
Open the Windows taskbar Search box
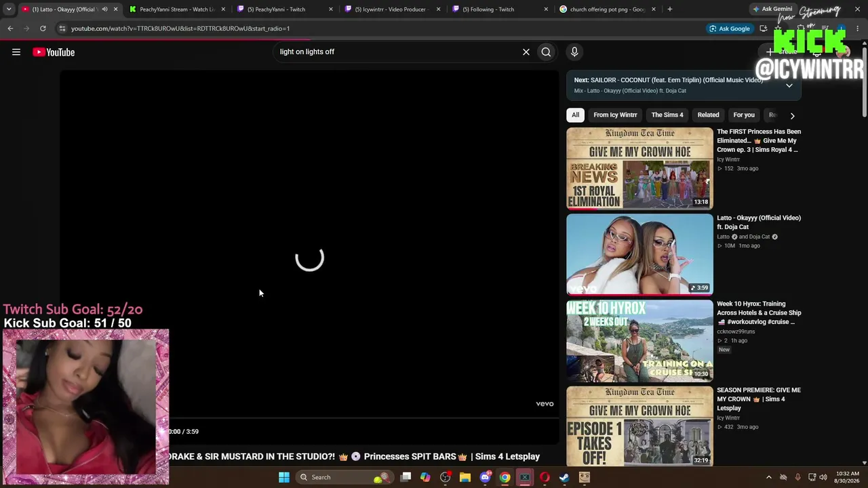[x=344, y=477]
